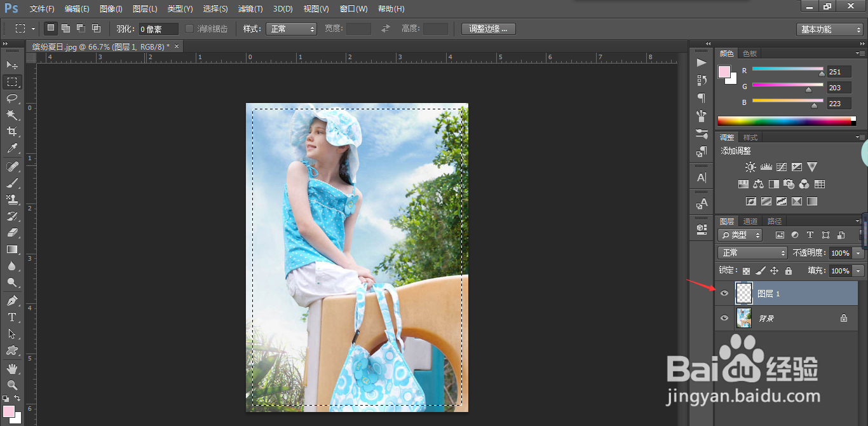Screen dimensions: 868x426
Task: Select the Healing Brush tool
Action: [11, 167]
